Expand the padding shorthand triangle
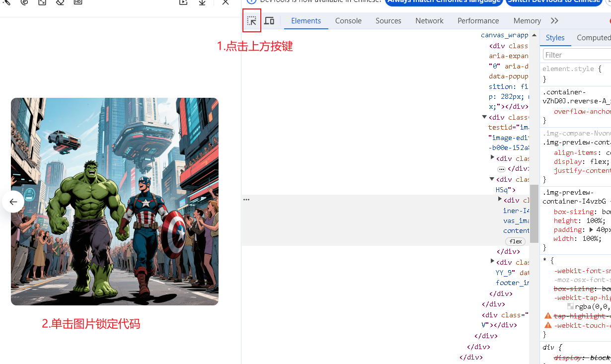The image size is (611, 364). 591,229
